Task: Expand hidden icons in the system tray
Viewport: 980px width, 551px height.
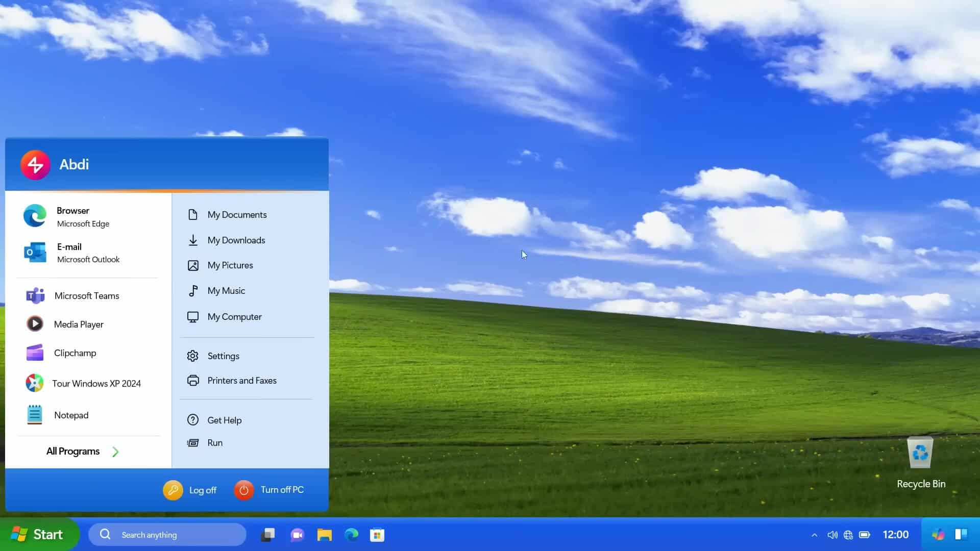Action: 814,534
